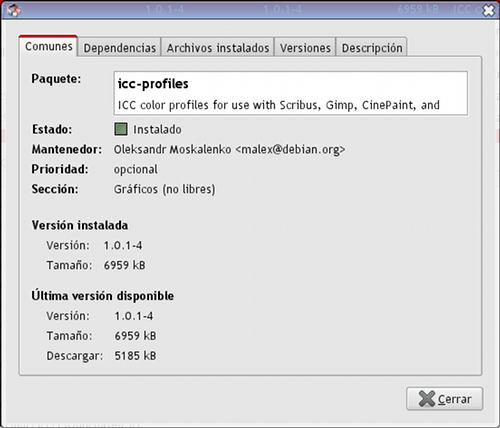Click the 'Mantenedor:' label
Viewport: 500px width, 428px height.
[67, 149]
